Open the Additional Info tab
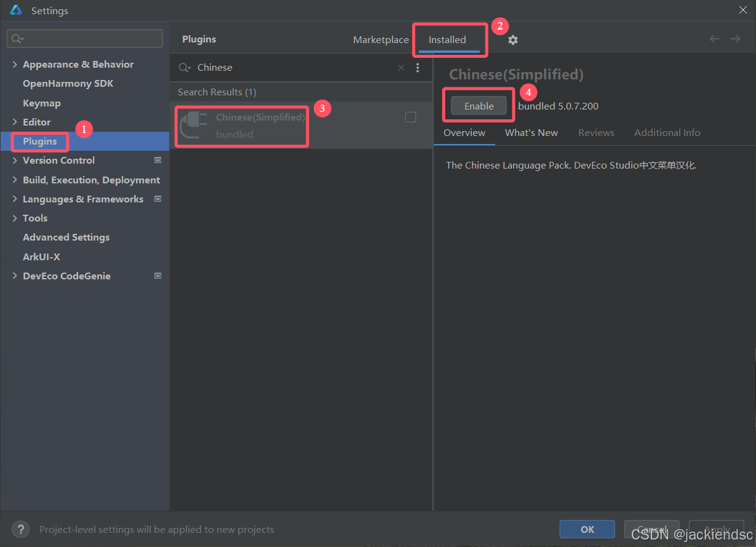 point(667,132)
